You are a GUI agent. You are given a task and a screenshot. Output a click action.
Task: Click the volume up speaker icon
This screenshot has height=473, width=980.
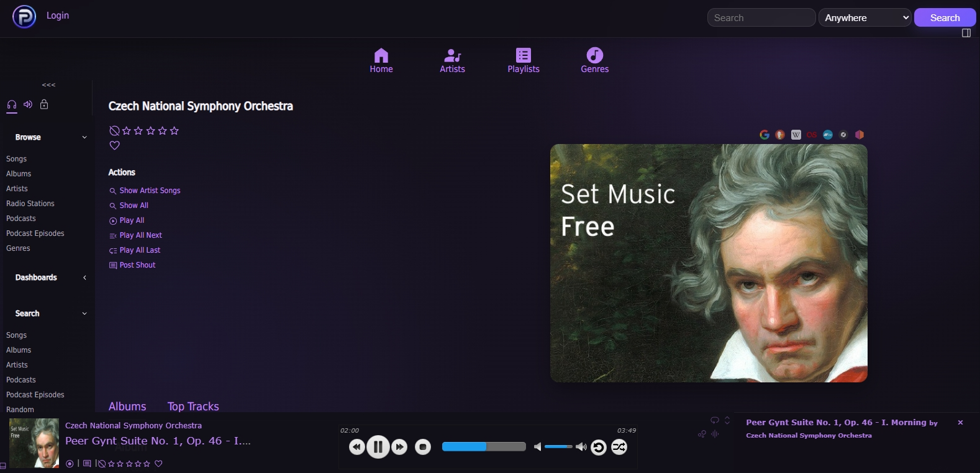click(581, 447)
